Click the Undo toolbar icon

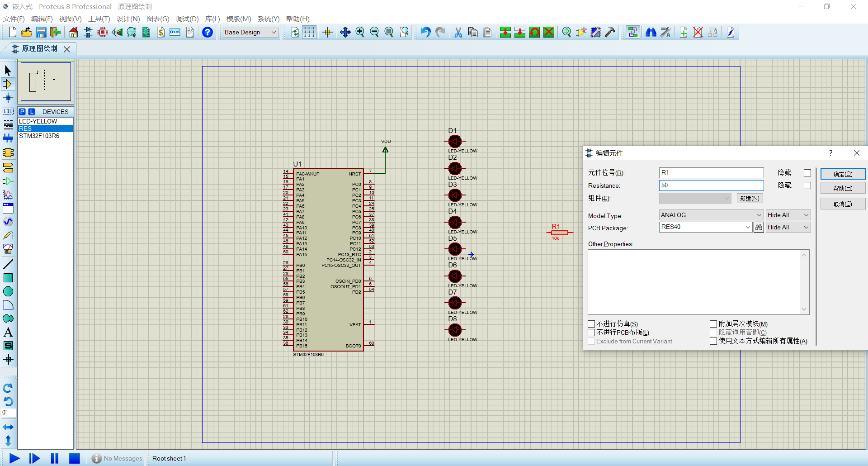425,32
